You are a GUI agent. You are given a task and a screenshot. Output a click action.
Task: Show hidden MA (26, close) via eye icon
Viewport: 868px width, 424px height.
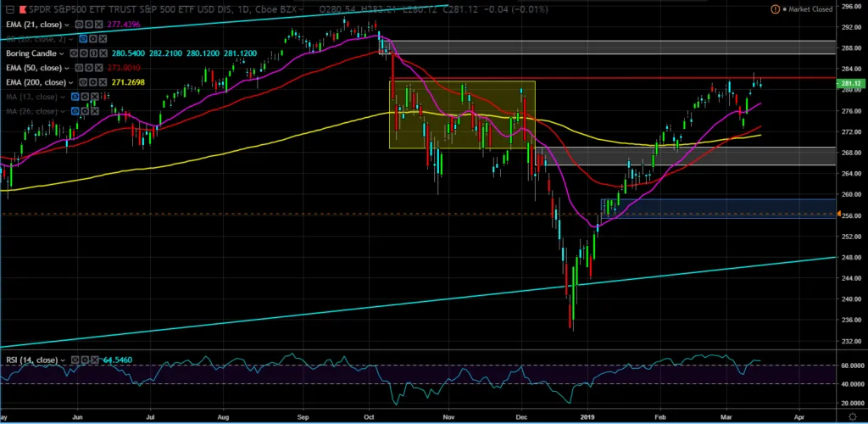(x=75, y=111)
